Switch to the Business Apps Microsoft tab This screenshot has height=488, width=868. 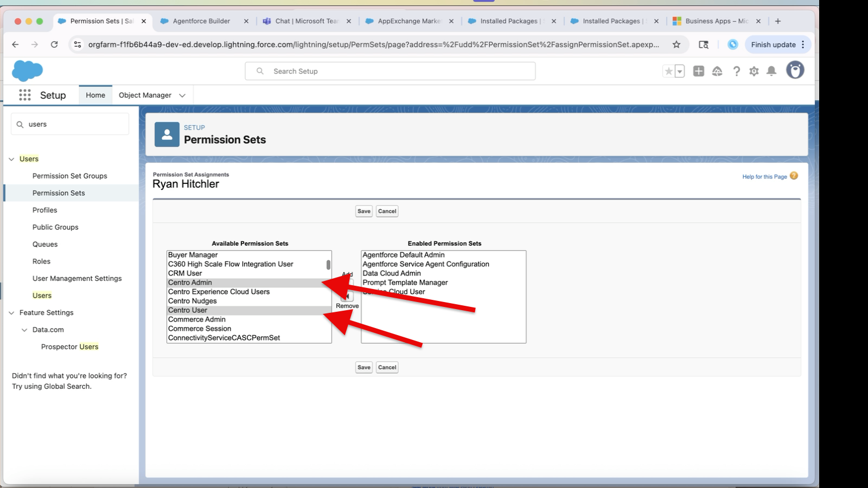716,21
